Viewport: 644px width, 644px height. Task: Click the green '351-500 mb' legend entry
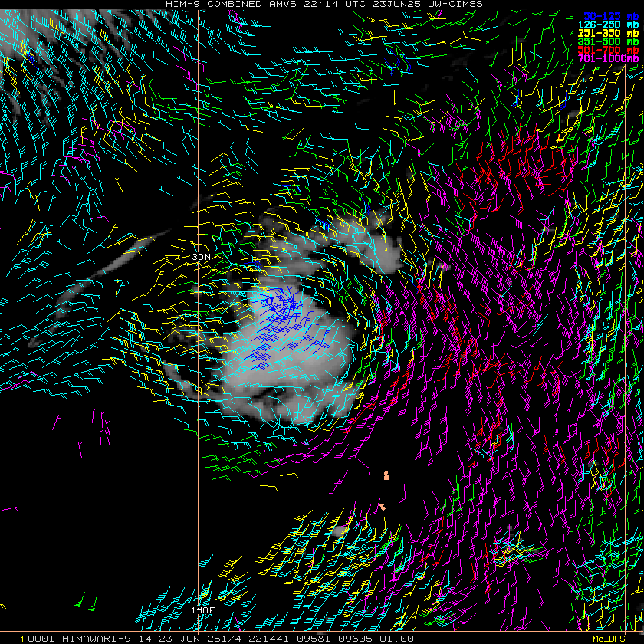pos(608,42)
